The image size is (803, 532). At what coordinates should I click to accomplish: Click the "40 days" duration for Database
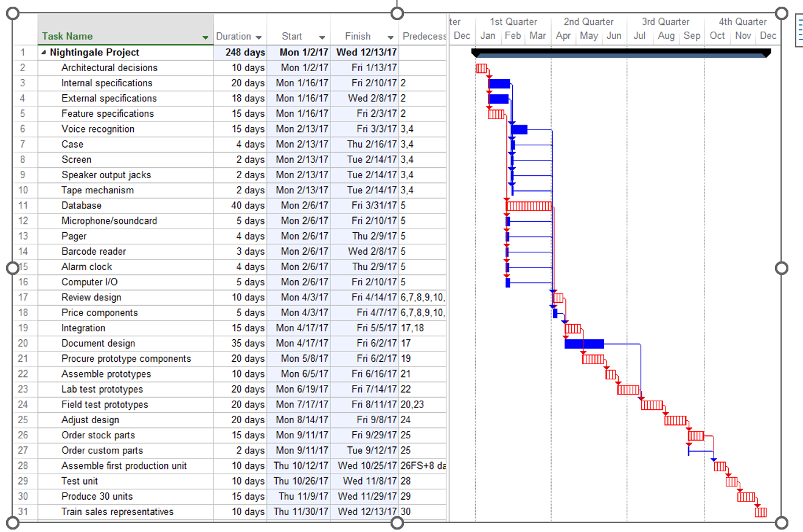click(240, 206)
